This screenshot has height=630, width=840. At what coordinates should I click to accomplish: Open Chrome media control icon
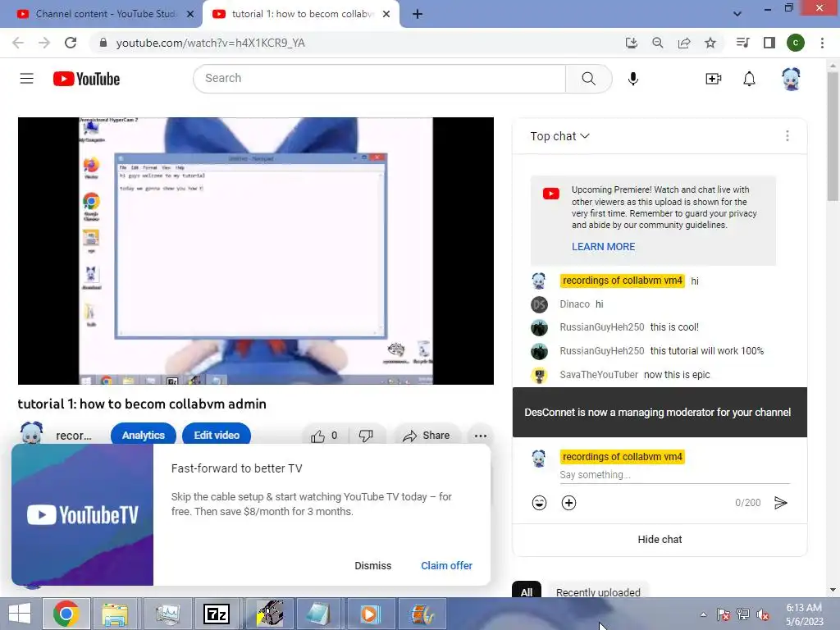point(742,43)
